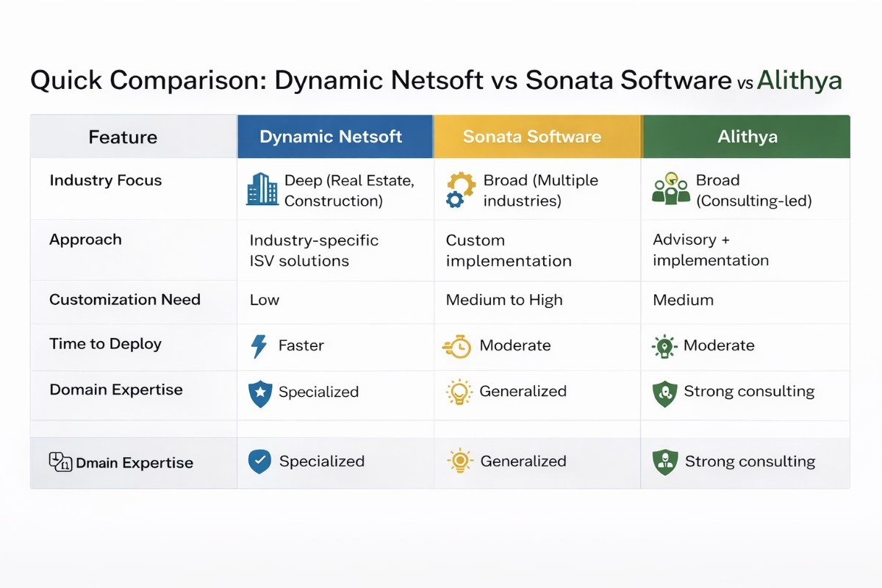The width and height of the screenshot is (882, 588).
Task: Click the lightbulb icon in the Dmain Expertise row
Action: click(460, 462)
